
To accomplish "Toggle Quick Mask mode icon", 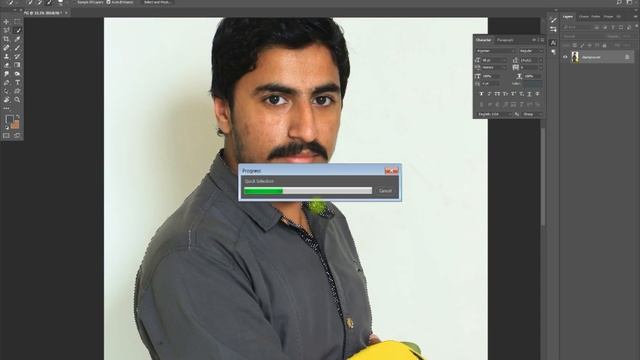I will [x=6, y=136].
